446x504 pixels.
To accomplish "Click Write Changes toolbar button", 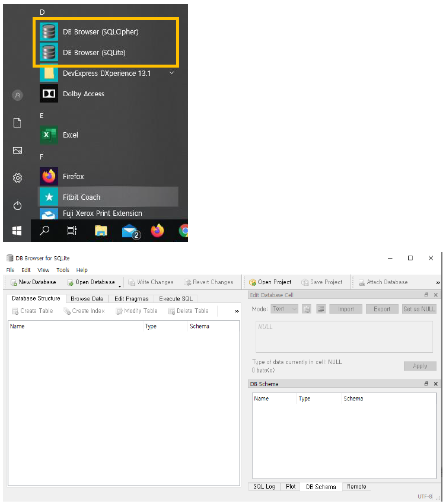I will 151,282.
